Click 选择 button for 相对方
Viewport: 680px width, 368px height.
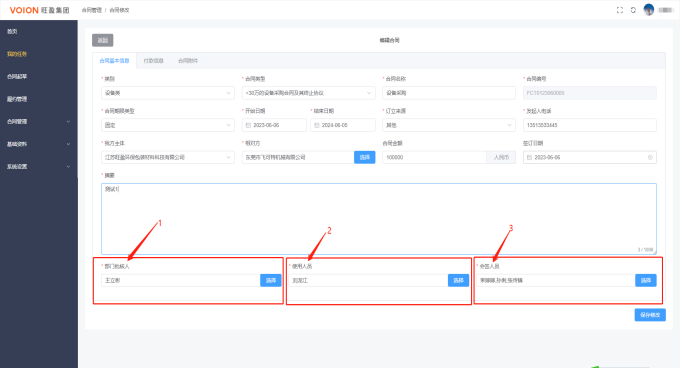coord(365,157)
